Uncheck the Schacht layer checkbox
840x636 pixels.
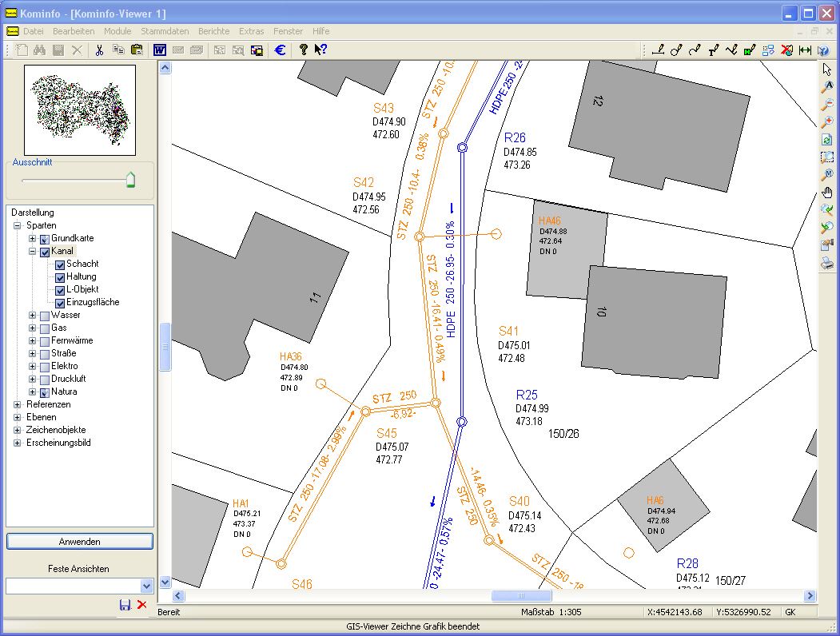(60, 264)
